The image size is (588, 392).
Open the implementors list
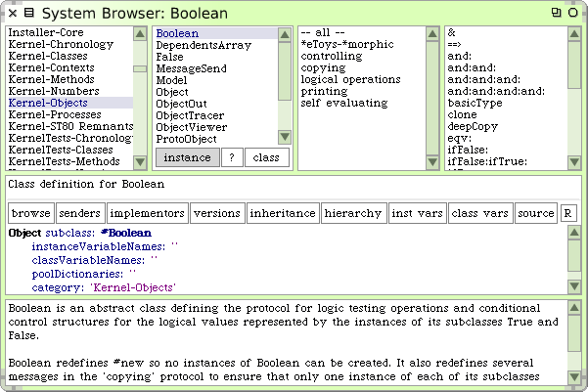point(147,212)
